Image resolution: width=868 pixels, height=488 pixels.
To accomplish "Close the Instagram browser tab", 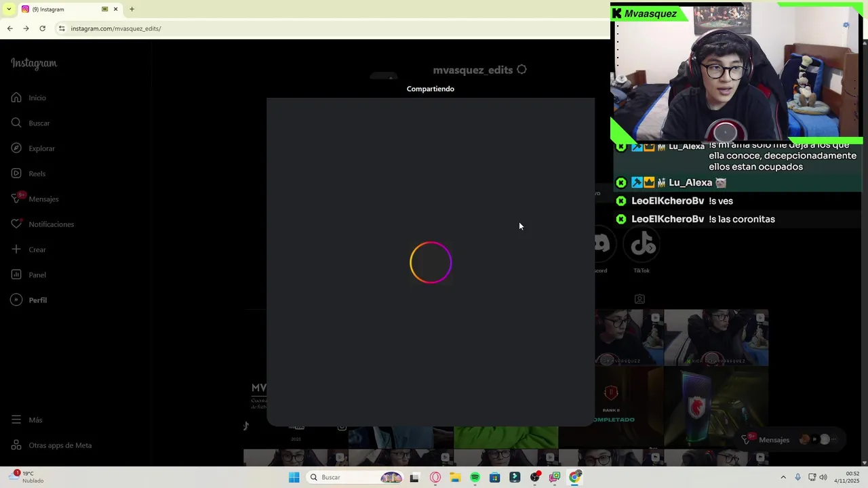I will click(x=115, y=9).
